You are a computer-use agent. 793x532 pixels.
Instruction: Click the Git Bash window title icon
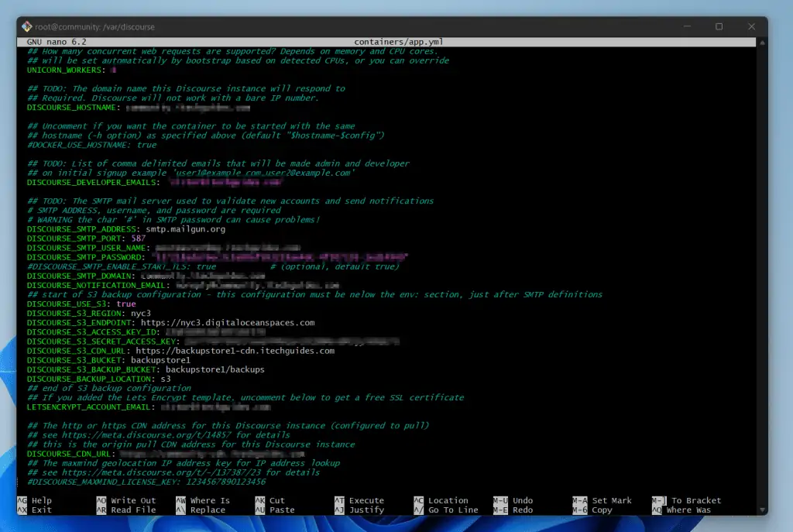[27, 26]
